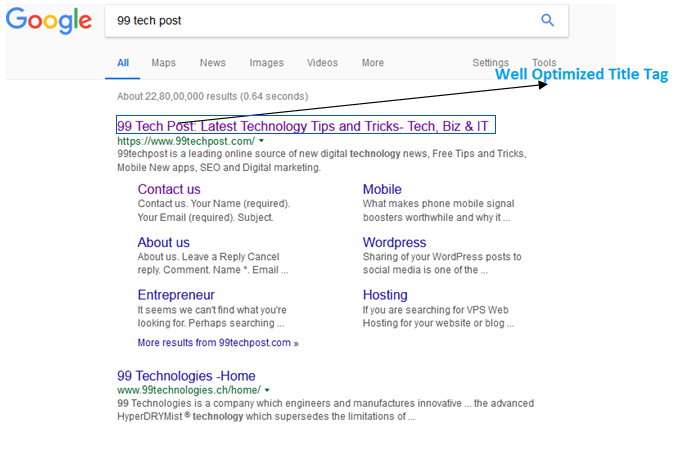This screenshot has width=686, height=462.
Task: Click More results from 99techpost.com
Action: click(x=217, y=343)
